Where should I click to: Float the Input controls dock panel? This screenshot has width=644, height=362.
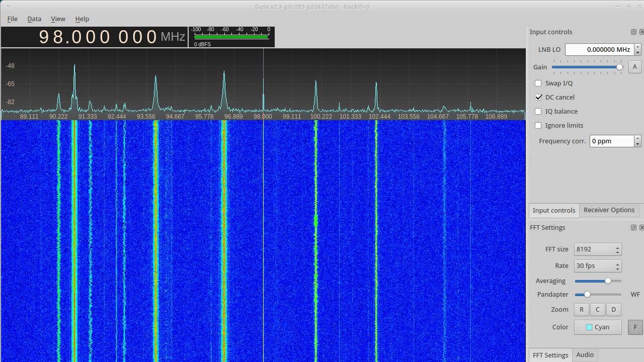(633, 32)
